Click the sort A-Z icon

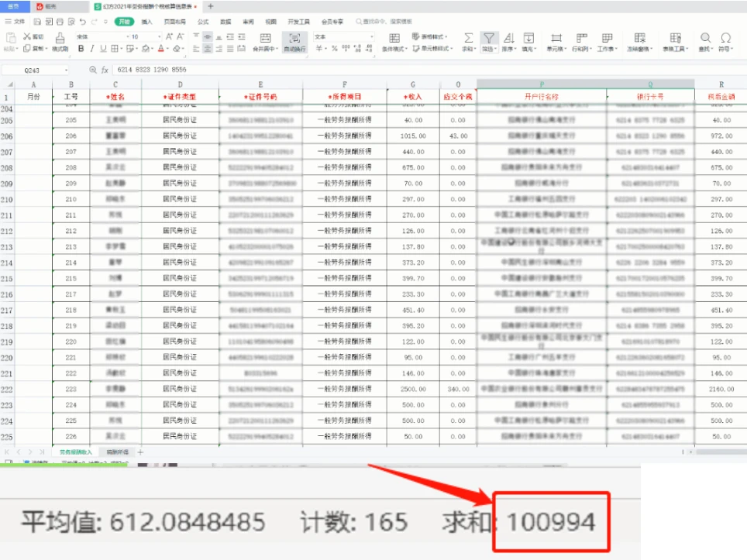coord(509,41)
